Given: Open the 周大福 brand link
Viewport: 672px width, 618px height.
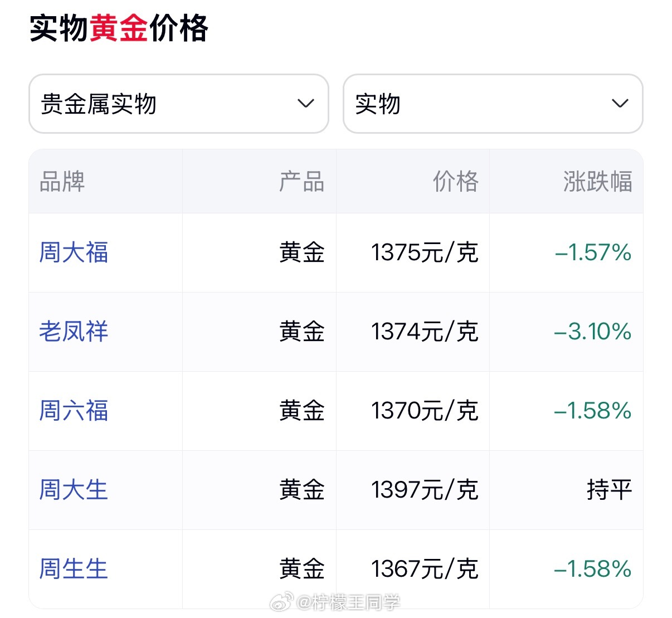Looking at the screenshot, I should coord(74,252).
